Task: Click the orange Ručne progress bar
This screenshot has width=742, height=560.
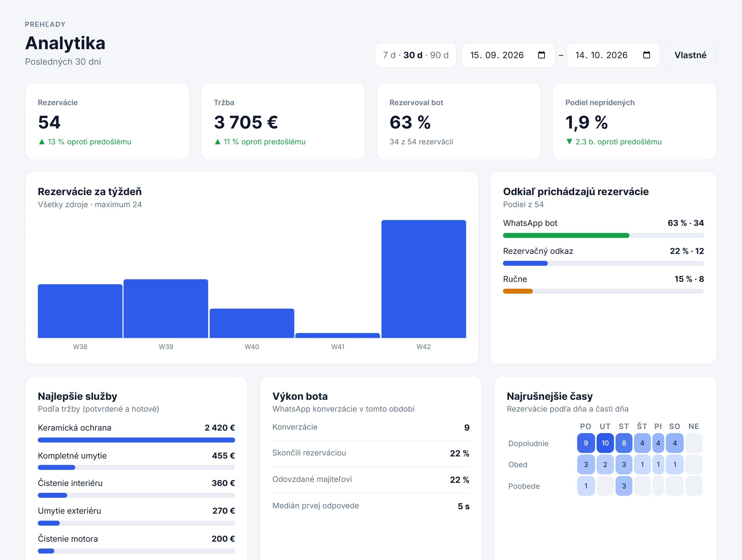Action: point(518,291)
